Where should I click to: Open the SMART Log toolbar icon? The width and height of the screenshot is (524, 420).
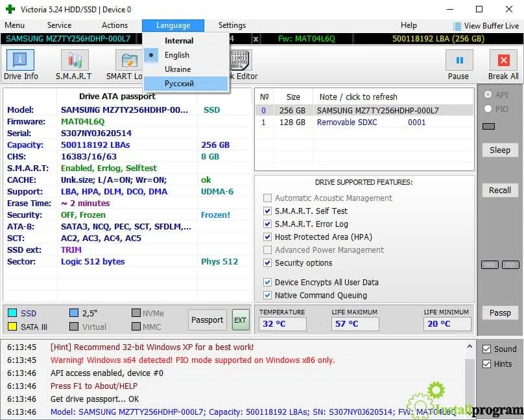click(129, 60)
